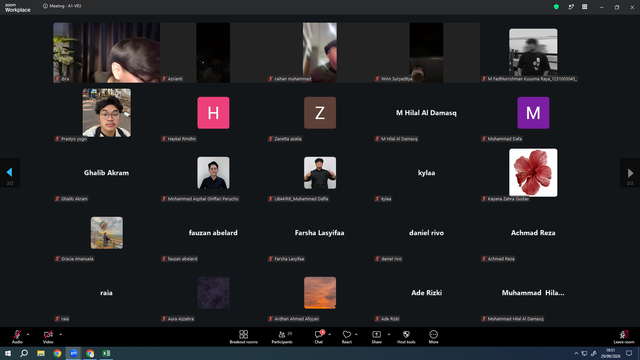Open Host tools

pos(406,337)
